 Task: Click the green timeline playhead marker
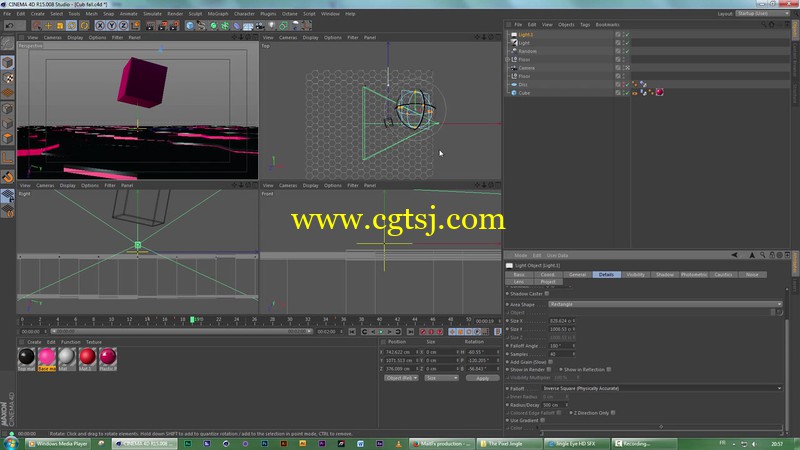tap(192, 319)
